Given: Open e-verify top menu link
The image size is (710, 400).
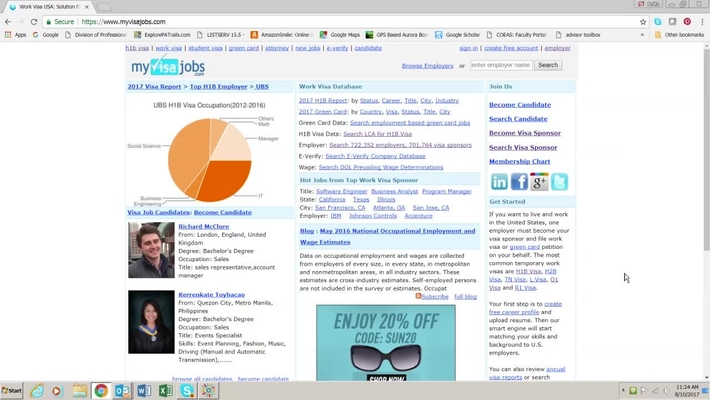Looking at the screenshot, I should point(337,48).
